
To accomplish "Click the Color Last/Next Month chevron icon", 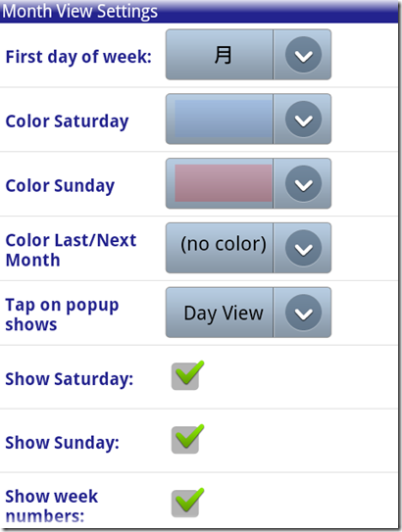I will 303,248.
